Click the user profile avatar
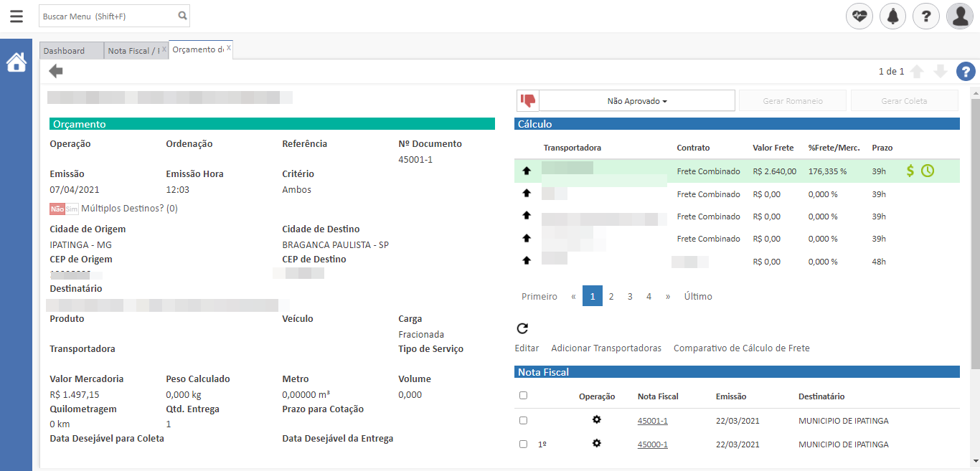 959,16
